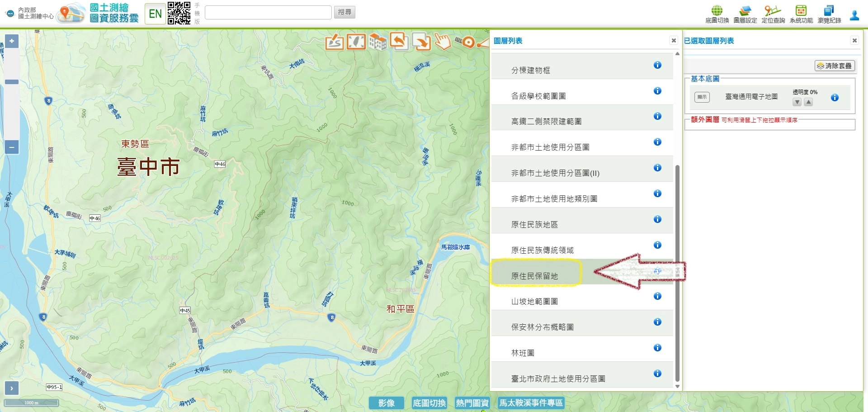Click the map zoom-in plus button
The image size is (868, 412).
point(12,41)
